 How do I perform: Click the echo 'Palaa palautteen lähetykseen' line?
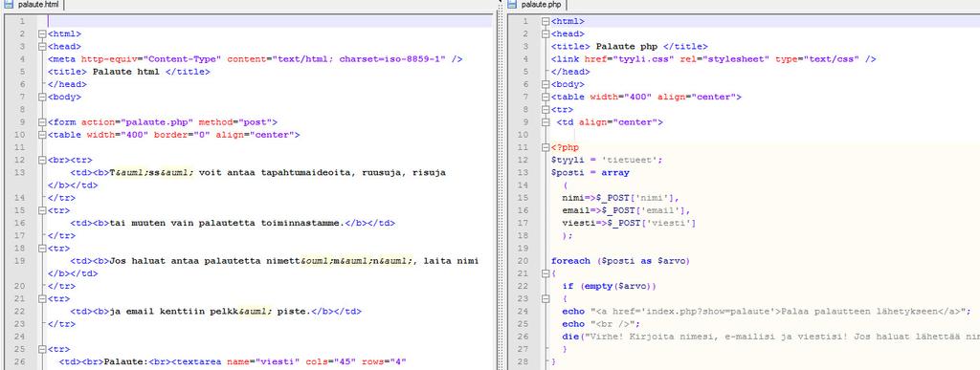(766, 312)
